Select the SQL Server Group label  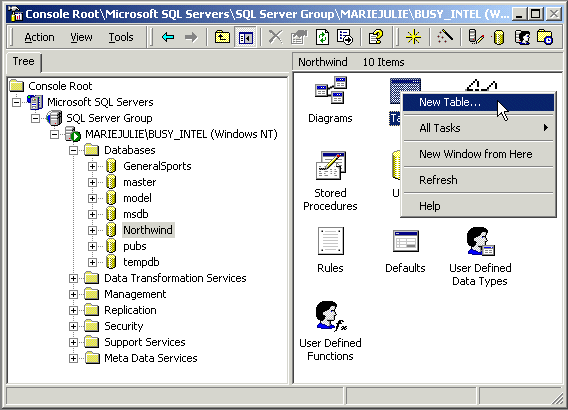point(109,118)
